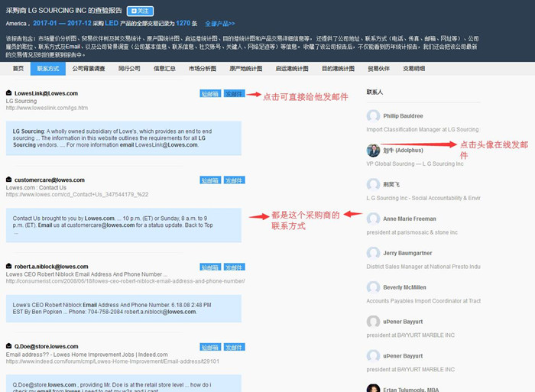Click Import Classification Manager at LG Sourcing
Screen dimensions: 535x392
(x=423, y=130)
